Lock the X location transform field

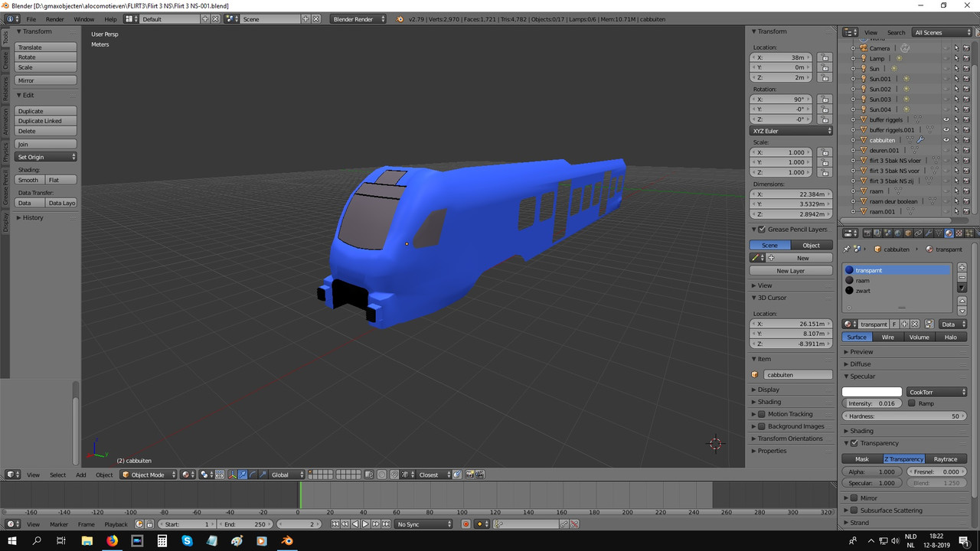click(824, 57)
